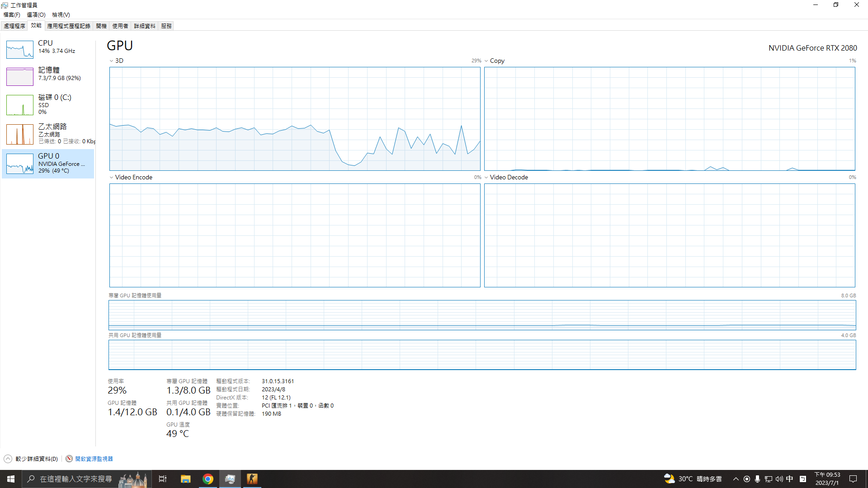Click the volume icon in system tray
The width and height of the screenshot is (868, 488).
point(779,479)
